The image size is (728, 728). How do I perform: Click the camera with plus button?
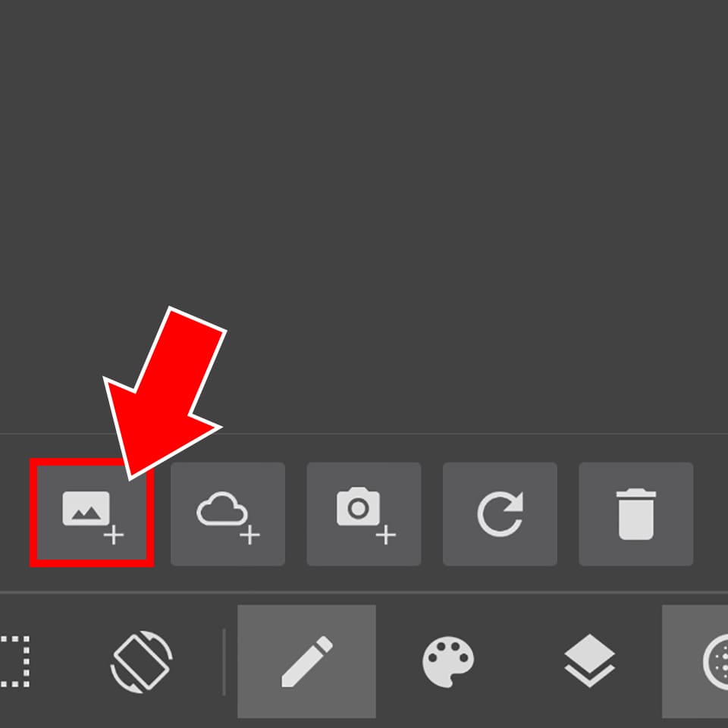pos(363,514)
